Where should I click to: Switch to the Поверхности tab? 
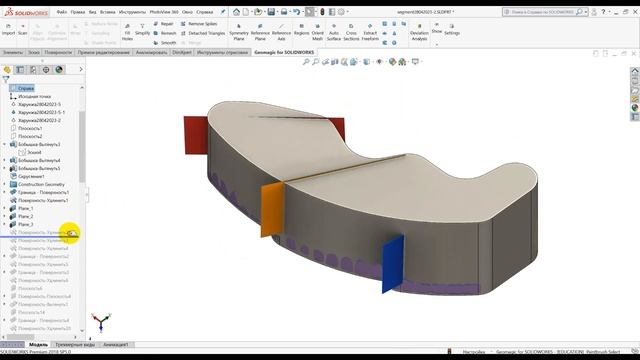coord(58,52)
